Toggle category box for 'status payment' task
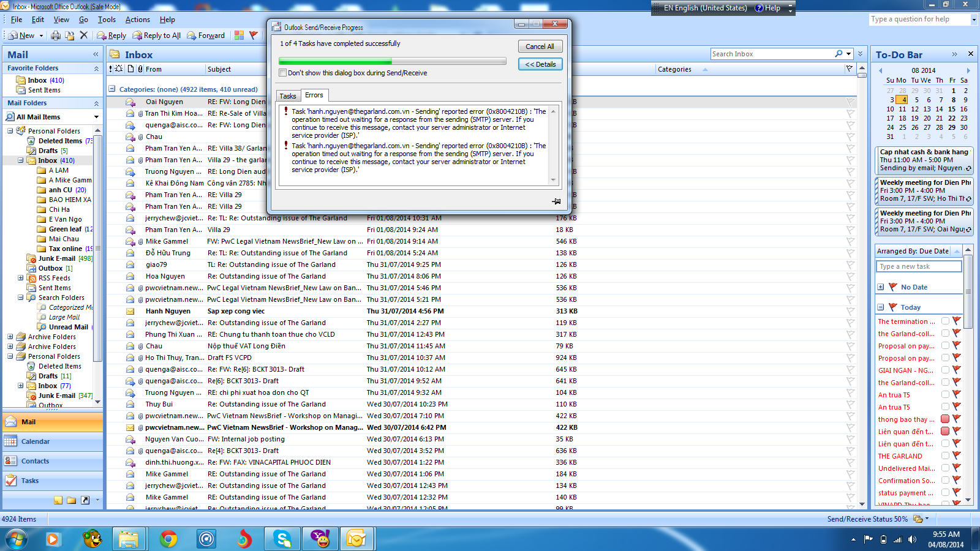980x551 pixels. coord(945,493)
